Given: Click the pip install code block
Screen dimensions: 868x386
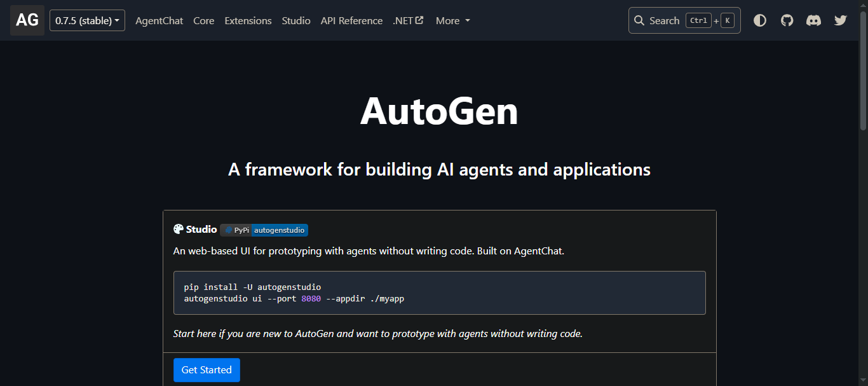Looking at the screenshot, I should (x=440, y=293).
